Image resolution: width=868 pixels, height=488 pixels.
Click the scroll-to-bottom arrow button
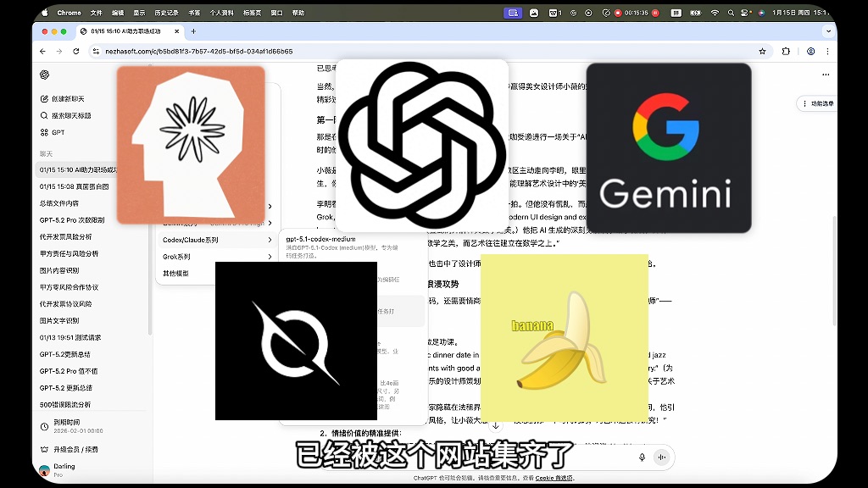495,425
